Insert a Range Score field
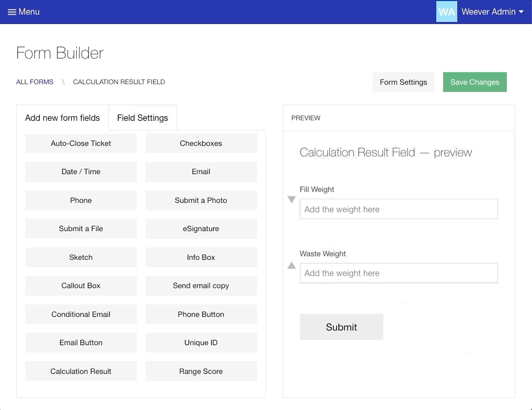This screenshot has height=410, width=532. [x=201, y=371]
